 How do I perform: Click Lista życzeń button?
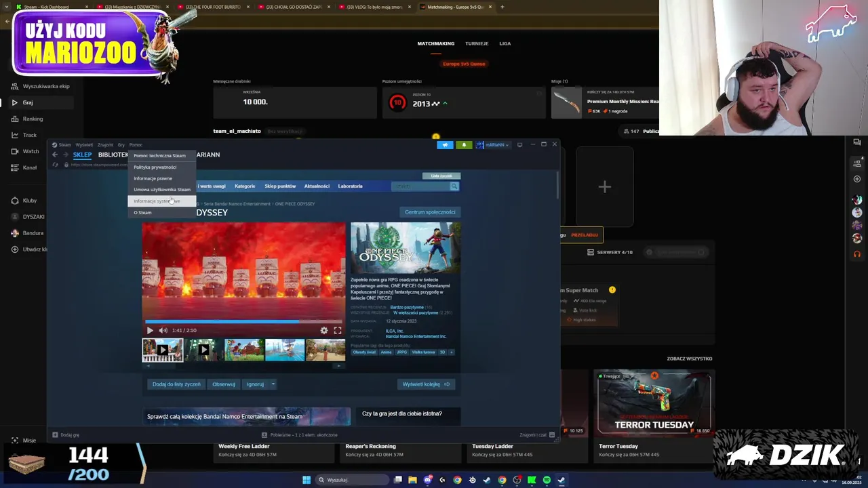point(441,176)
